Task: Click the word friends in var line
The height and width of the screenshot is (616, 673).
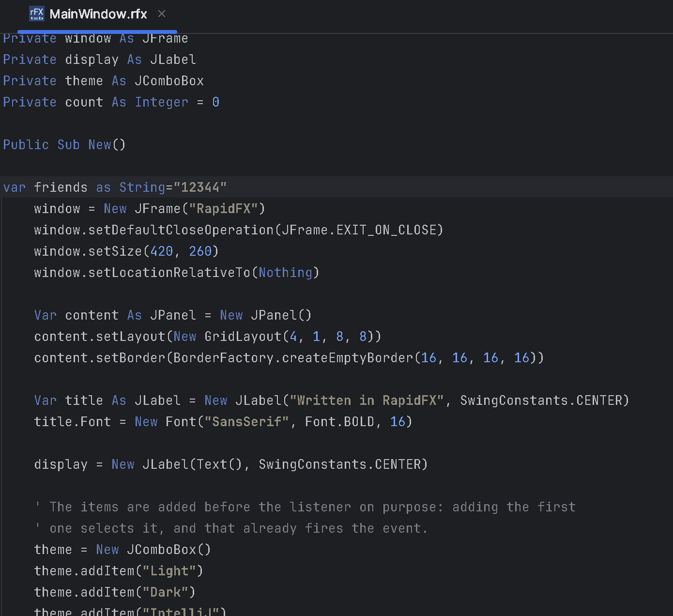Action: click(61, 187)
